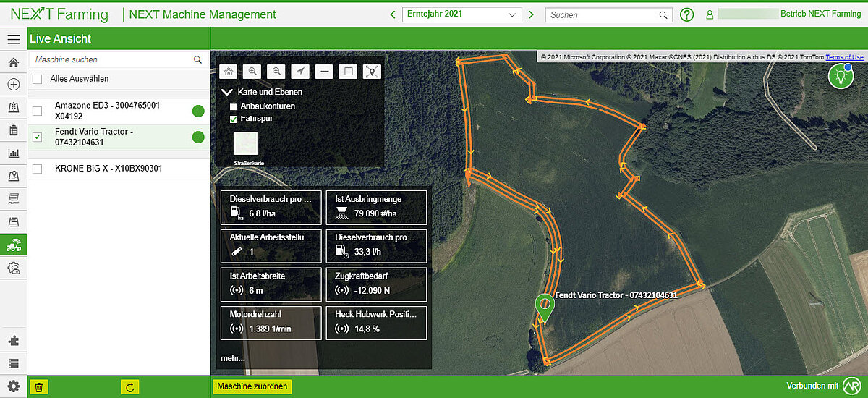Disable the Fahrspur layer checkbox

[x=233, y=119]
